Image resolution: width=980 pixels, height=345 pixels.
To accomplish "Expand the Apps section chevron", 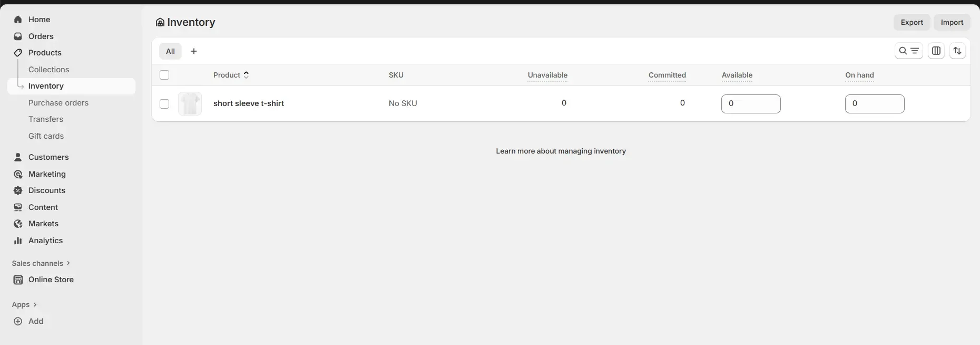I will [35, 304].
